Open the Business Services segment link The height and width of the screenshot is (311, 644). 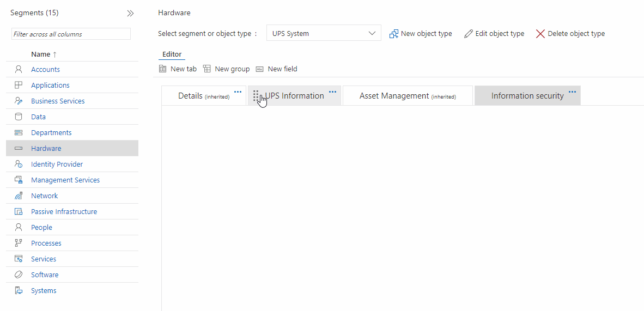[58, 101]
